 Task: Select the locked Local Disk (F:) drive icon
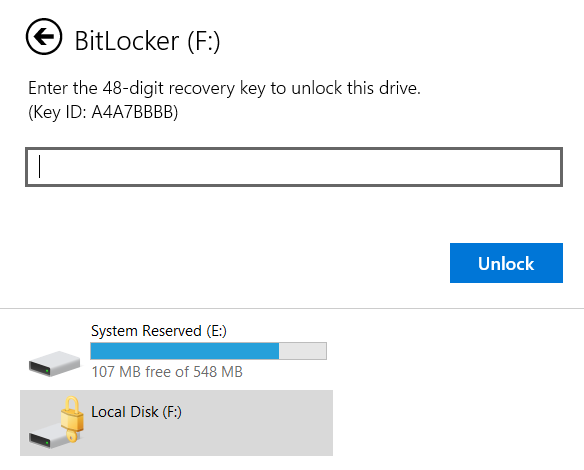pos(56,424)
